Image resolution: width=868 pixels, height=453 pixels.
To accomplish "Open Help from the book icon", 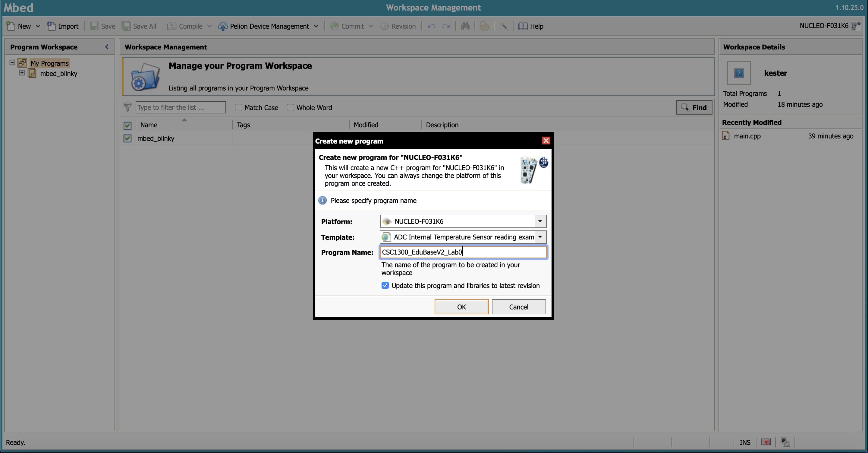I will 531,26.
